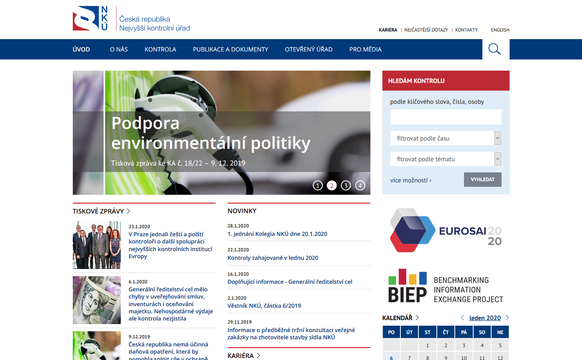Open the KALENDÁŘ heading link

pos(397,318)
